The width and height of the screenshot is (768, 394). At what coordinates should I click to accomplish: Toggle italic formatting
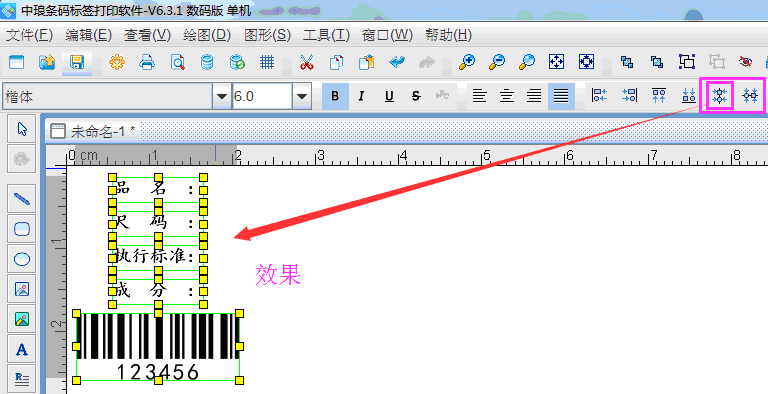tap(361, 96)
